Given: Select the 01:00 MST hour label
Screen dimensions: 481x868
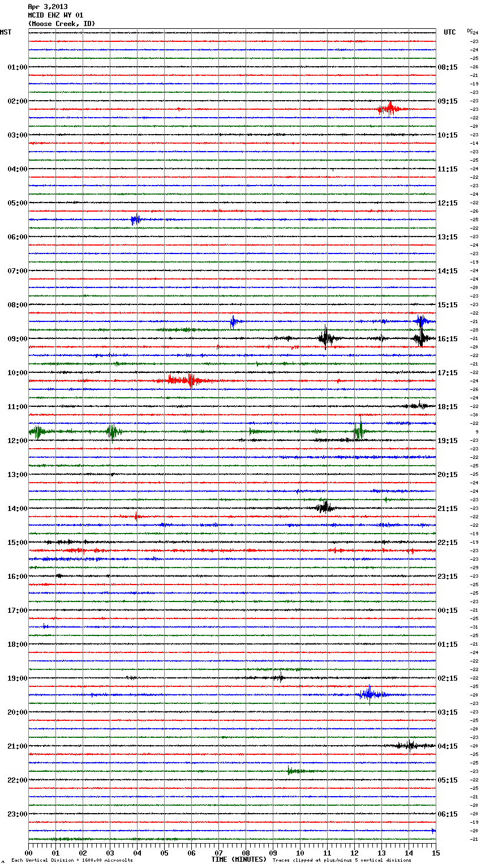Looking at the screenshot, I should click(17, 67).
